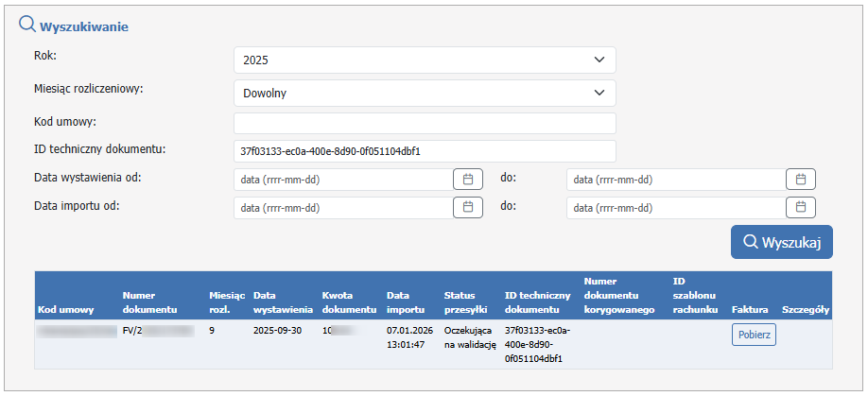The image size is (868, 396).
Task: Open the Miesiąc rozliczeniowy dropdown
Action: pyautogui.click(x=425, y=93)
